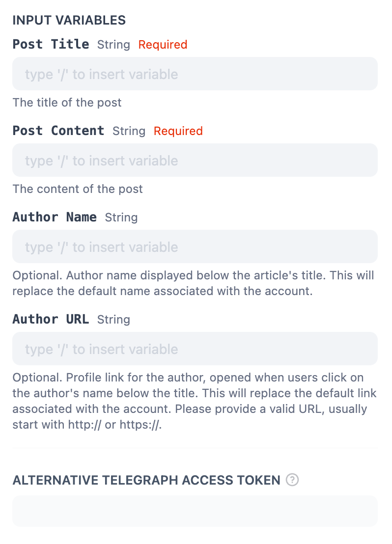The height and width of the screenshot is (544, 392).
Task: Click the Required tag next to Post Content
Action: pyautogui.click(x=178, y=131)
